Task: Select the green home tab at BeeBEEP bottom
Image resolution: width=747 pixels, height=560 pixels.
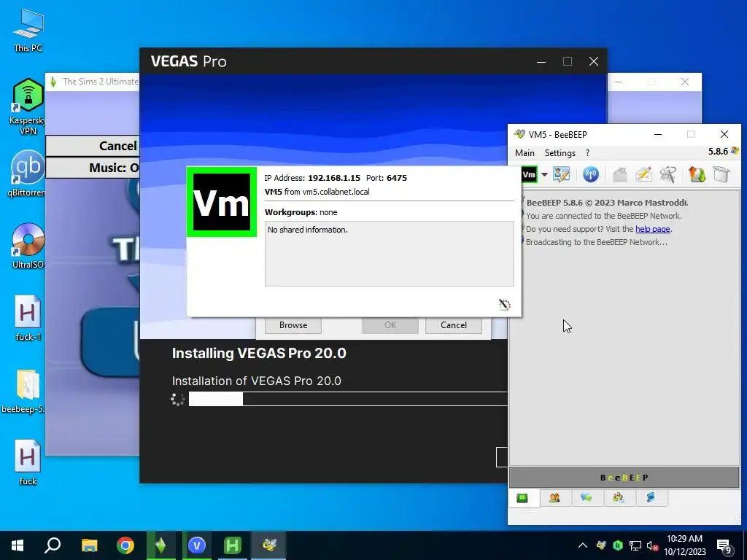Action: (x=522, y=498)
